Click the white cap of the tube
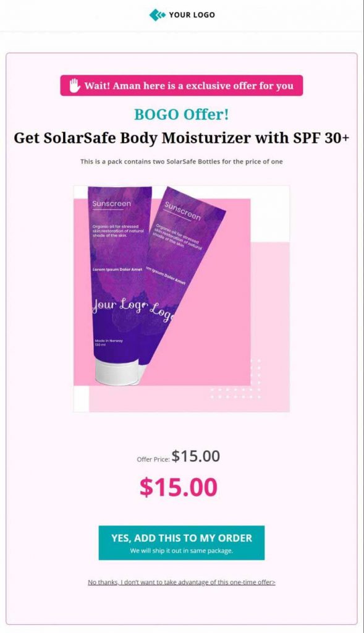Viewport: 364px width, 633px height. coord(118,372)
